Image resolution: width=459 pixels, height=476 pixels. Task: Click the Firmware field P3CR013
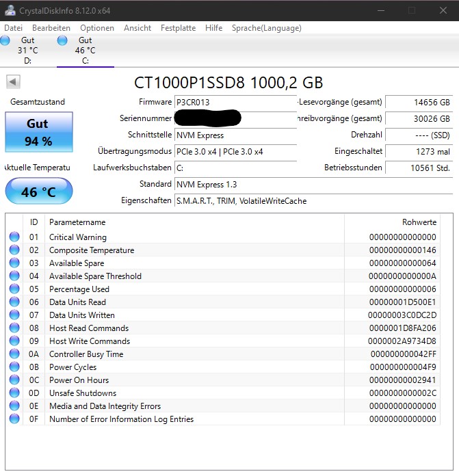(x=235, y=103)
